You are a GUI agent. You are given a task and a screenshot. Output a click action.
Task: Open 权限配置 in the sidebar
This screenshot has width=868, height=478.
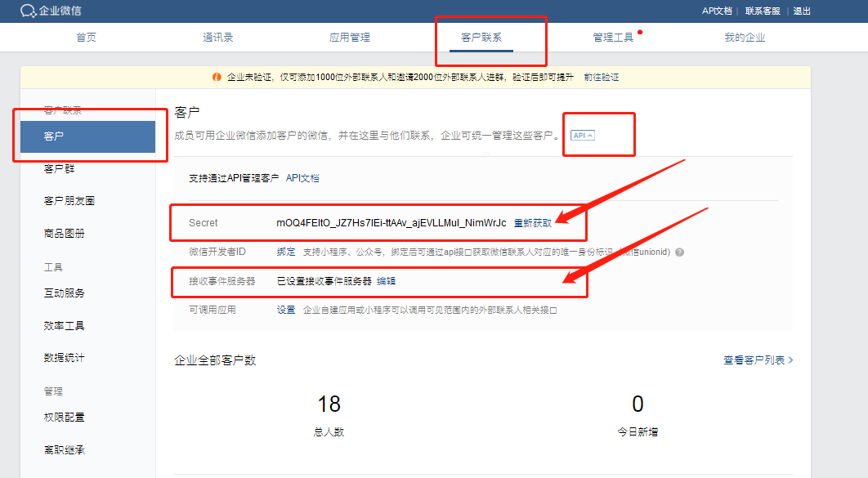[65, 418]
